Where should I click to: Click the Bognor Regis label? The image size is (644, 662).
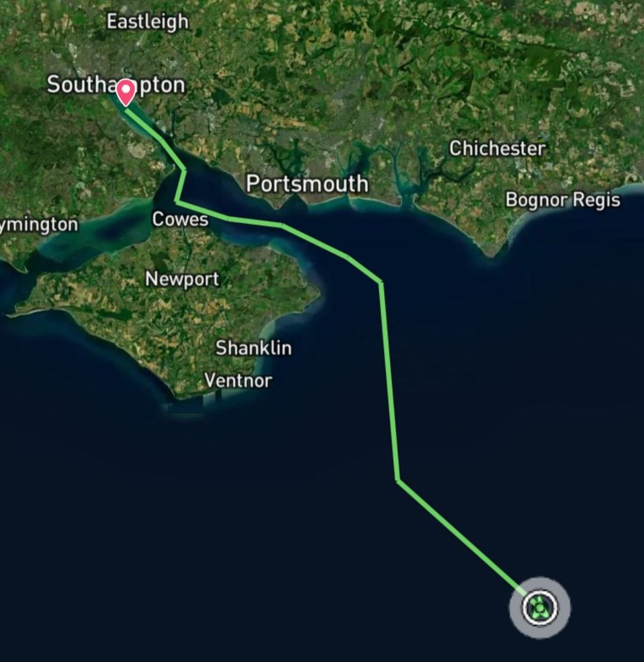pyautogui.click(x=563, y=200)
